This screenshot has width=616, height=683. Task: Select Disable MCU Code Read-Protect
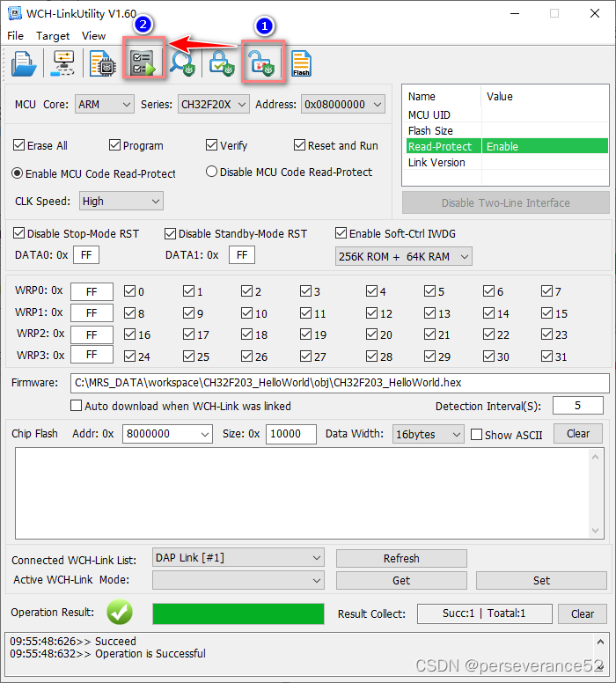point(211,172)
